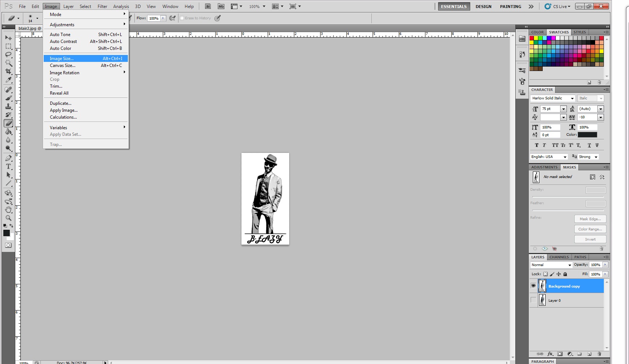Select the Rectangular Marquee tool
Image resolution: width=629 pixels, height=364 pixels.
[x=8, y=46]
